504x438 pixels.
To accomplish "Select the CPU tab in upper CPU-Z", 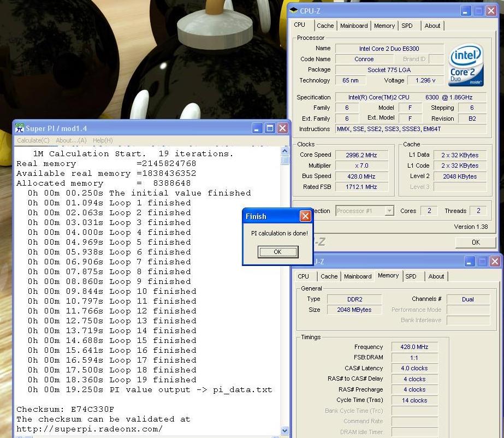I will click(300, 25).
